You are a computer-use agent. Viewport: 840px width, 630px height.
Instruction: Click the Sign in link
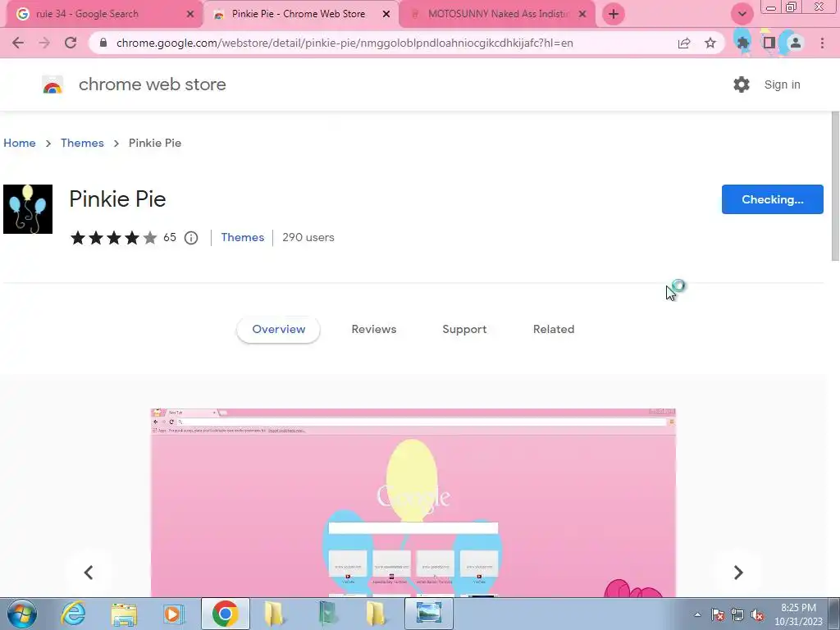(782, 84)
